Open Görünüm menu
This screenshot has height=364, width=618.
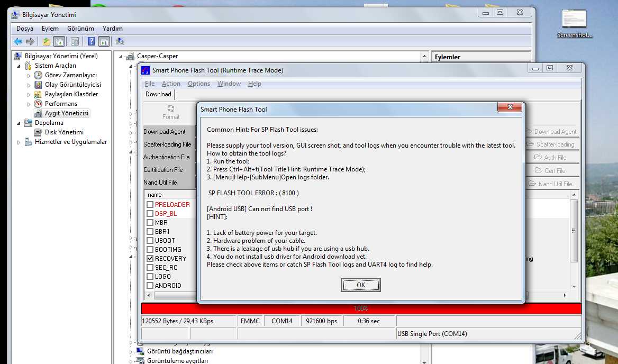coord(80,29)
